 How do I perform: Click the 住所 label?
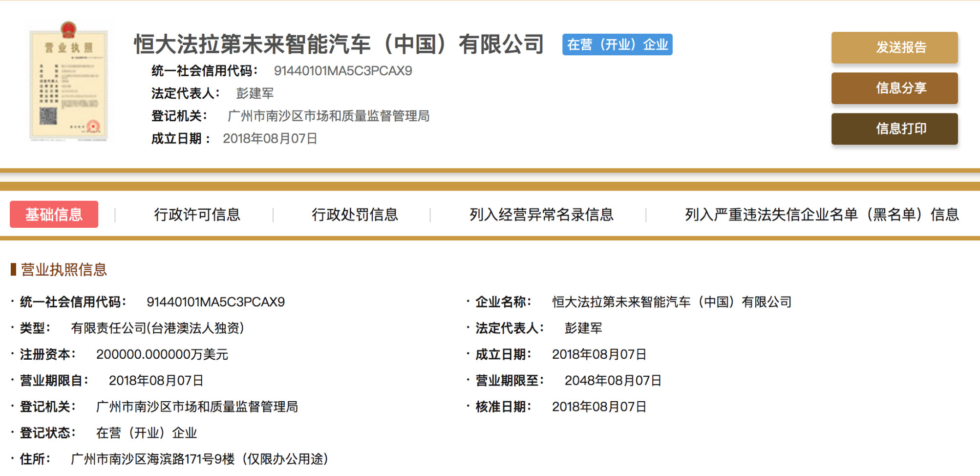(x=35, y=459)
